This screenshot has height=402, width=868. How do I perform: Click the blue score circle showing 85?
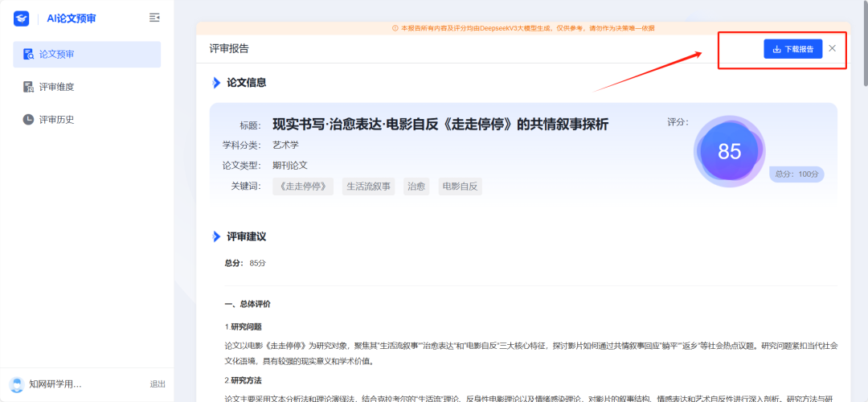coord(729,151)
